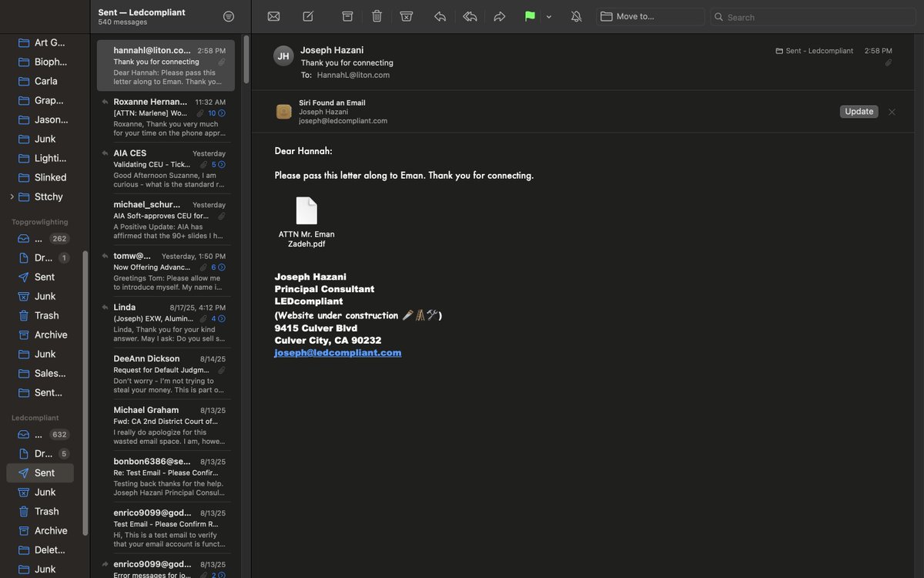Compose a new message
Screen dimensions: 924x578
(308, 16)
